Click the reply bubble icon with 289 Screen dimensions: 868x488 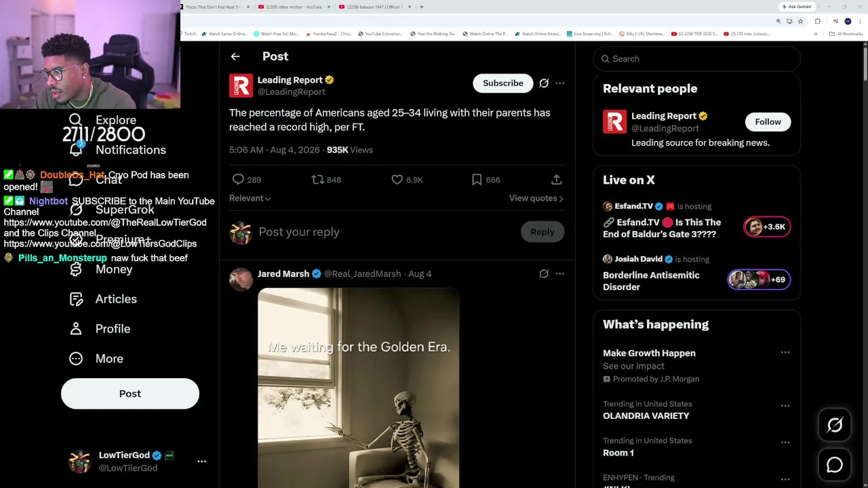click(x=238, y=180)
